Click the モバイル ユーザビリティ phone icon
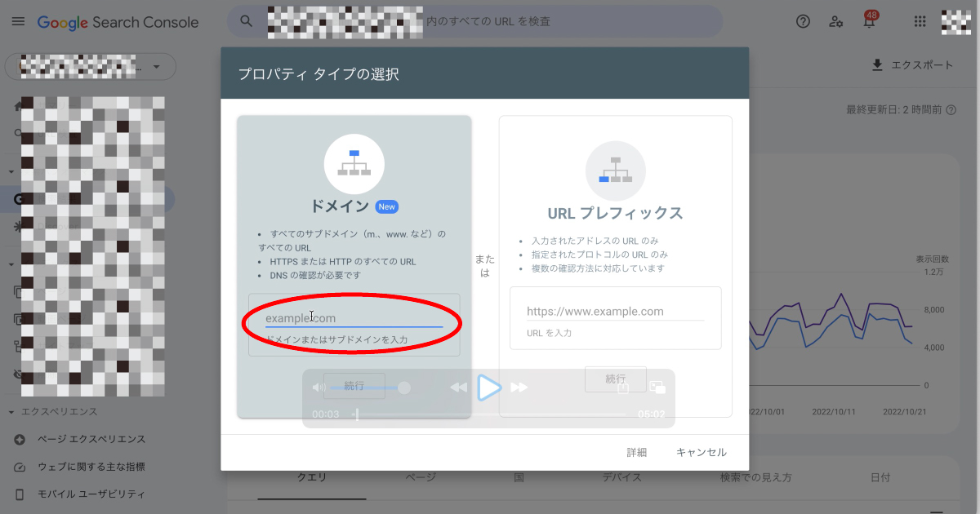Screen dimensions: 980x514 [20, 494]
